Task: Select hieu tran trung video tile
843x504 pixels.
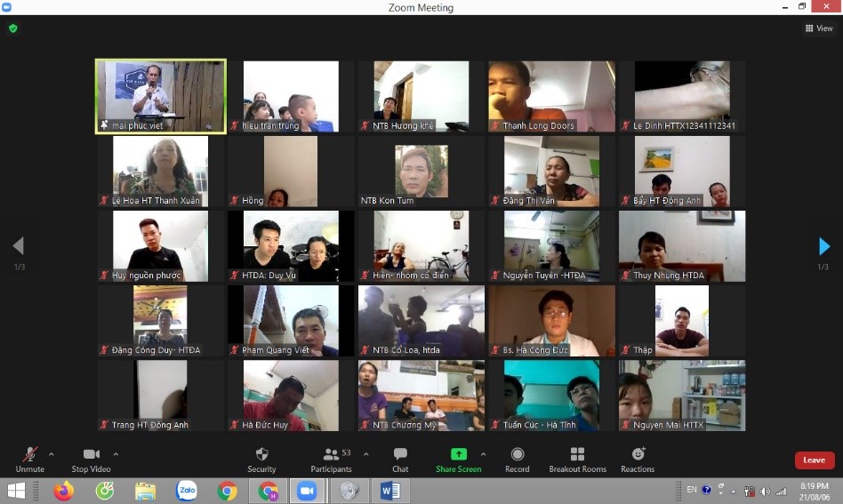Action: coord(291,96)
